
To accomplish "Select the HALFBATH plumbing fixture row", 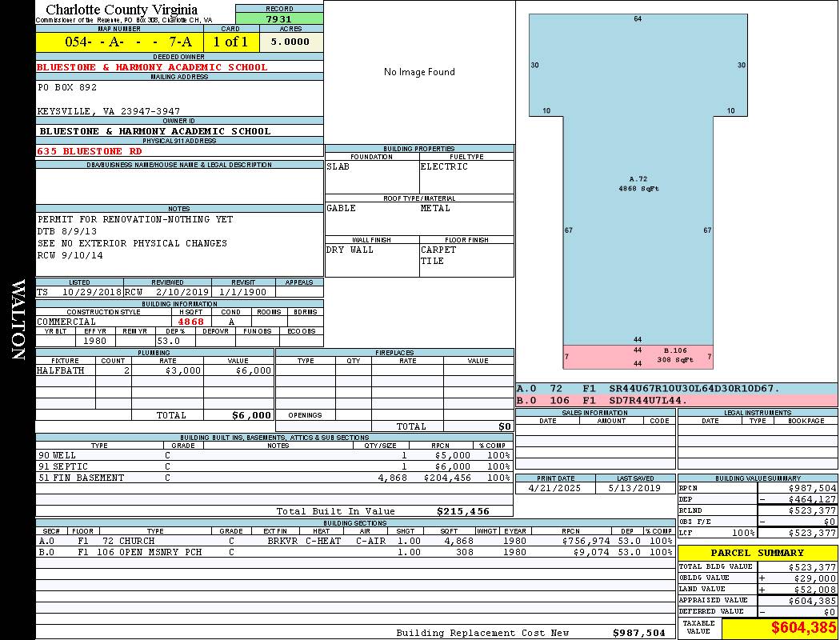I will (x=154, y=371).
